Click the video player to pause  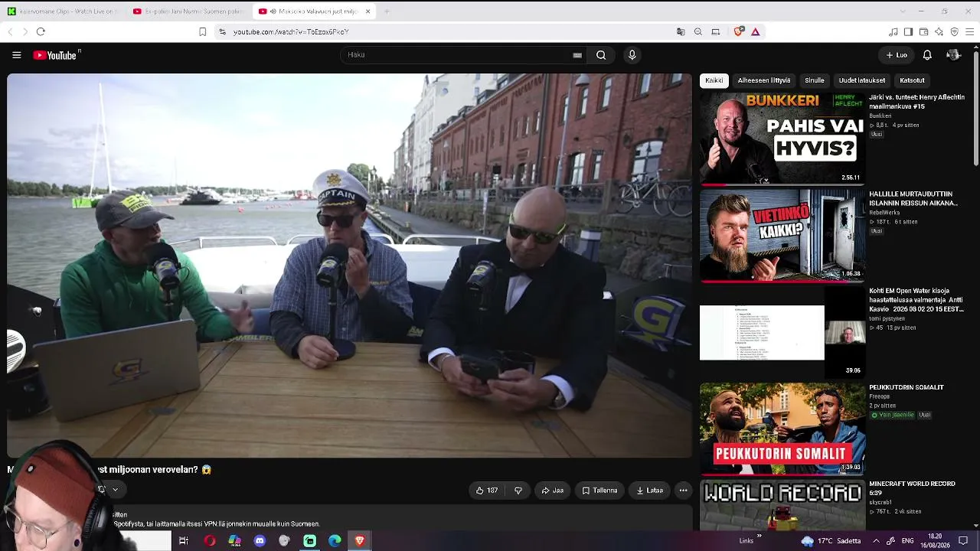click(x=349, y=265)
